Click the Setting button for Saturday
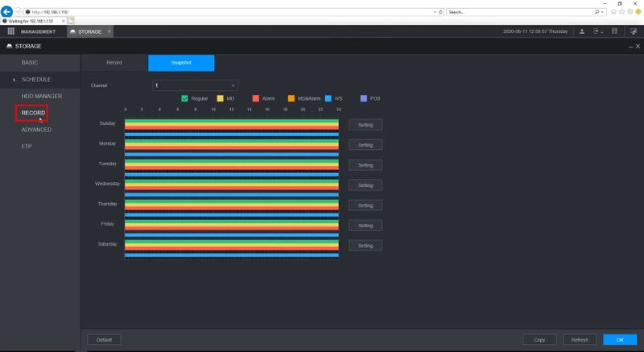This screenshot has height=352, width=644. point(365,246)
